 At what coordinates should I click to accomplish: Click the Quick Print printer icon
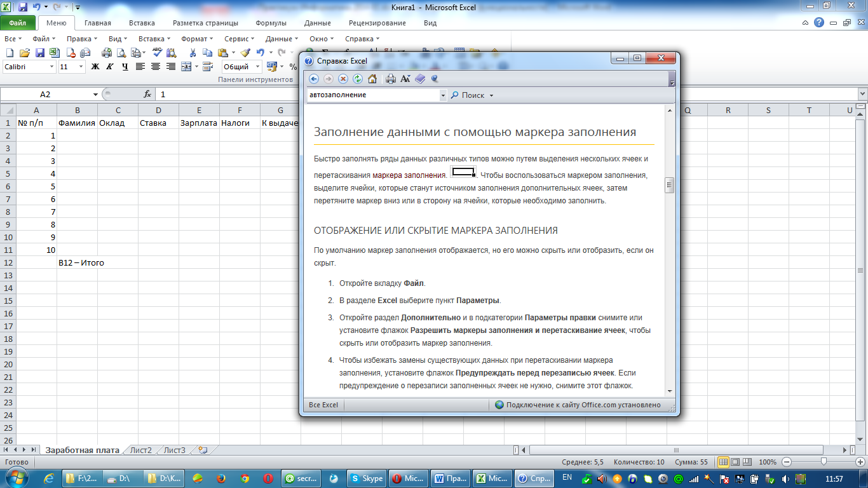point(107,53)
